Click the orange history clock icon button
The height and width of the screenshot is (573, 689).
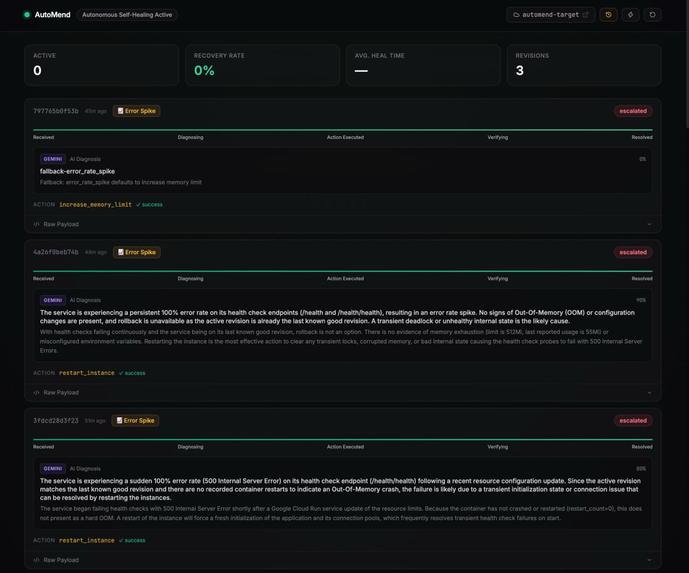click(608, 15)
